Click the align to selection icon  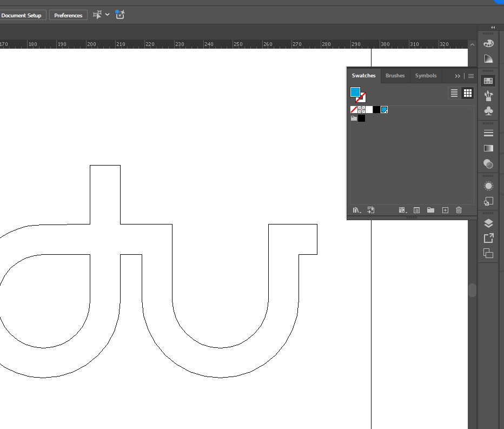97,15
